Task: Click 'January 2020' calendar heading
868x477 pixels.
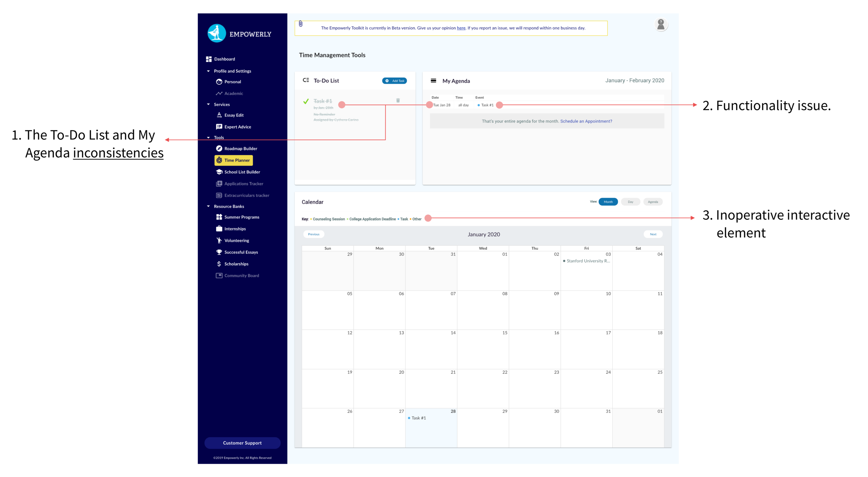Action: point(484,235)
